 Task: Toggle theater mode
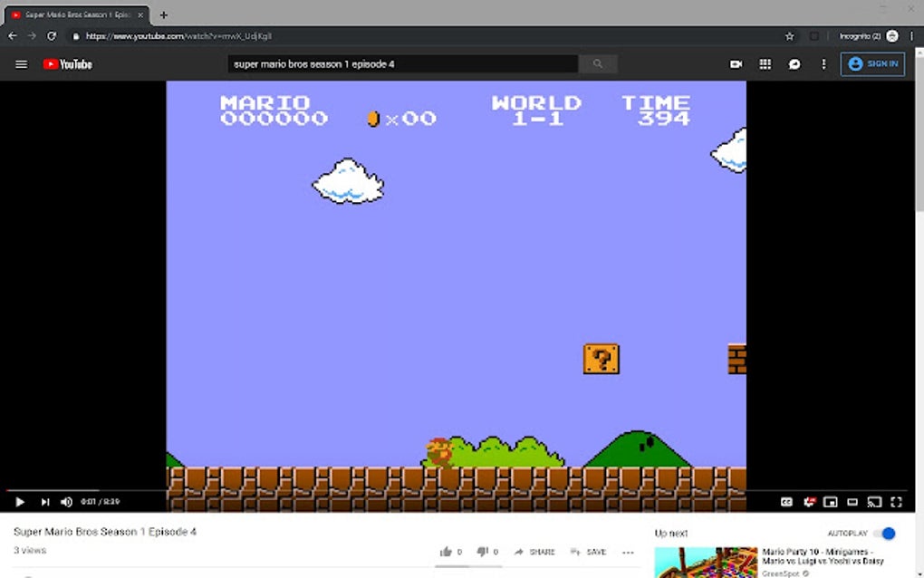[x=852, y=502]
